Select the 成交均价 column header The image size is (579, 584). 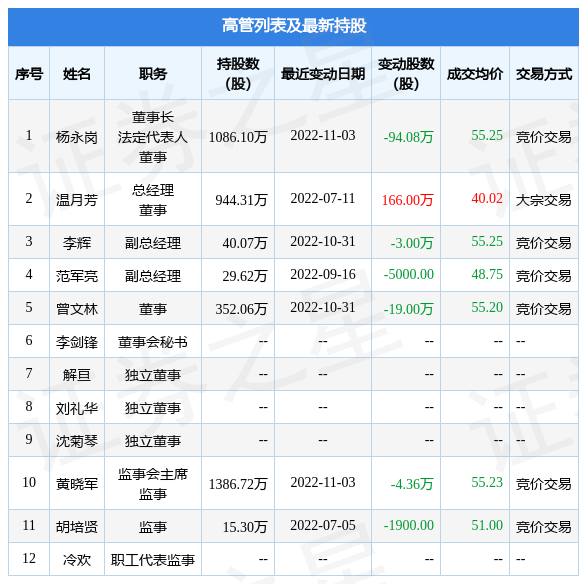pyautogui.click(x=475, y=74)
